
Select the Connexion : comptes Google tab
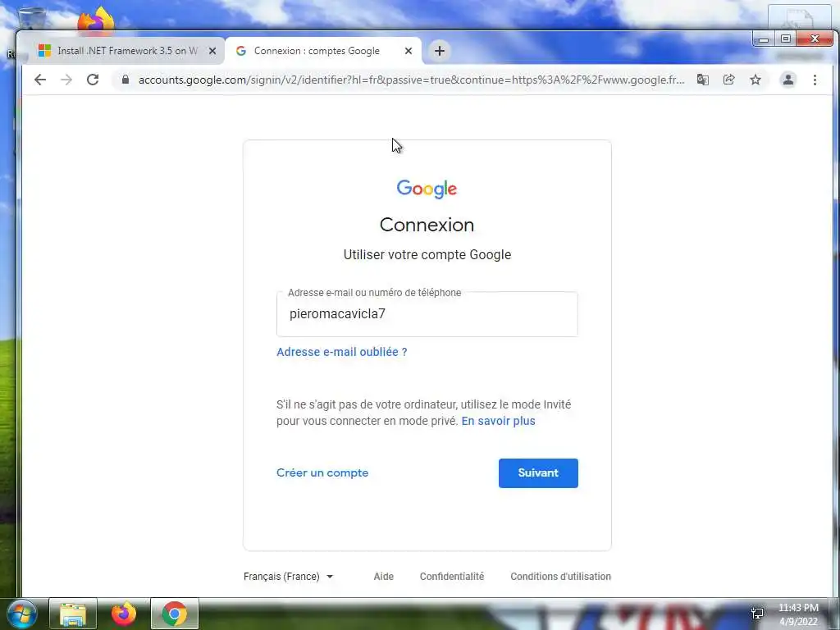click(323, 51)
